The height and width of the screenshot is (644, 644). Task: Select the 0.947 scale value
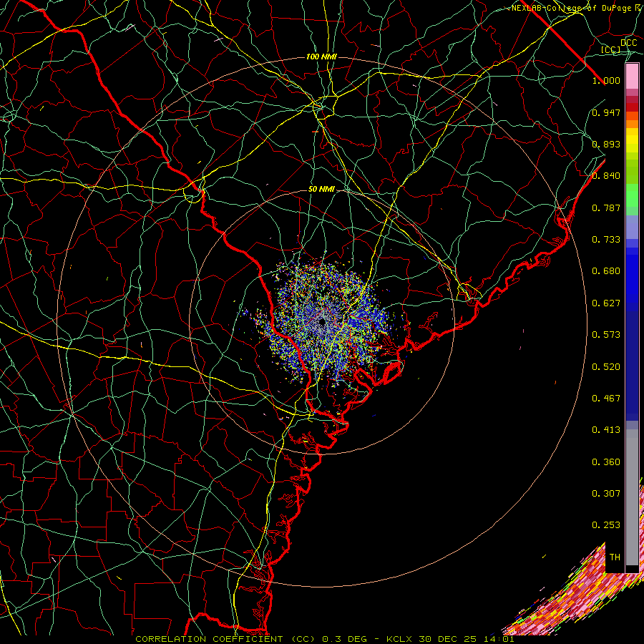click(606, 112)
